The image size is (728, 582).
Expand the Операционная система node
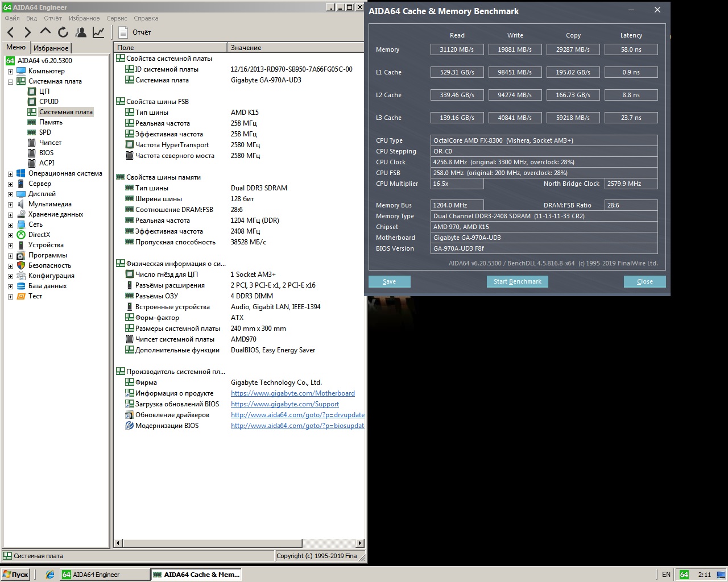10,174
